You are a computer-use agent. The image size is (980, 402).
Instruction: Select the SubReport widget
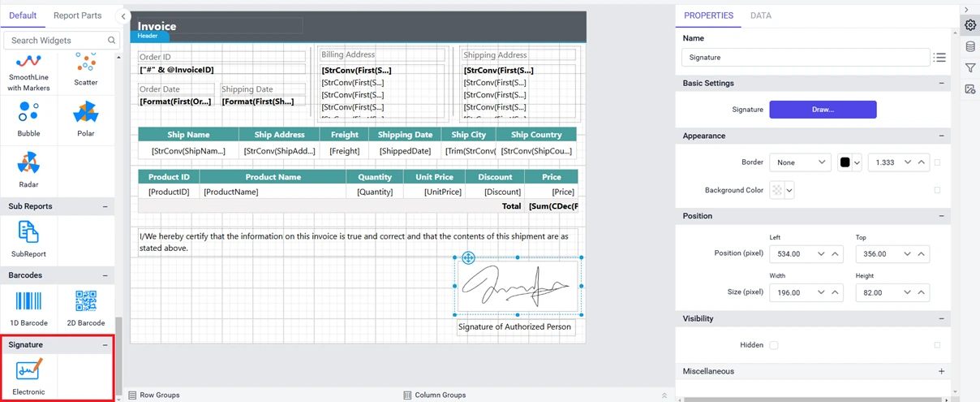(x=28, y=237)
